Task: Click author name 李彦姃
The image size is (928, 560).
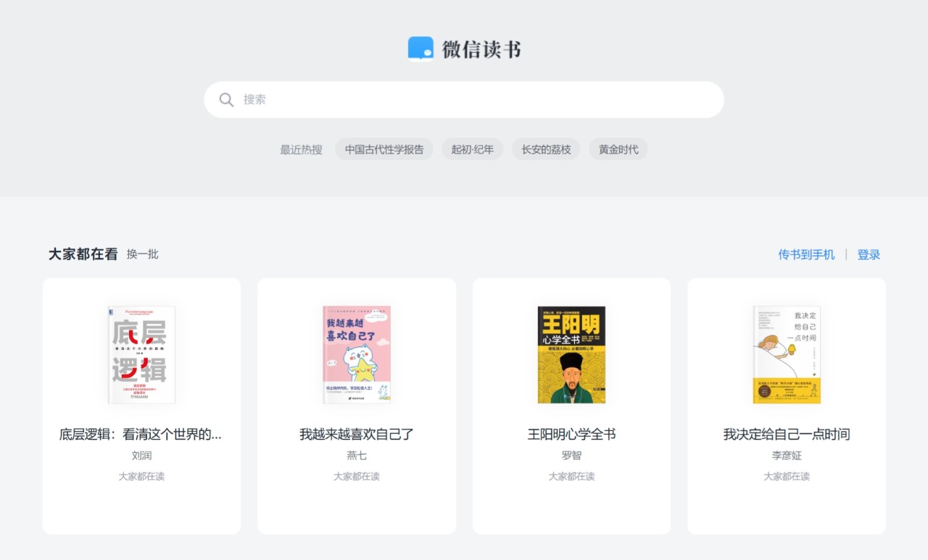Action: [x=787, y=456]
